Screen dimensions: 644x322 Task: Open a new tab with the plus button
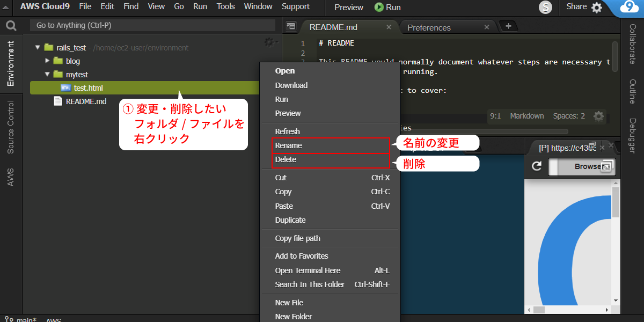tap(508, 26)
